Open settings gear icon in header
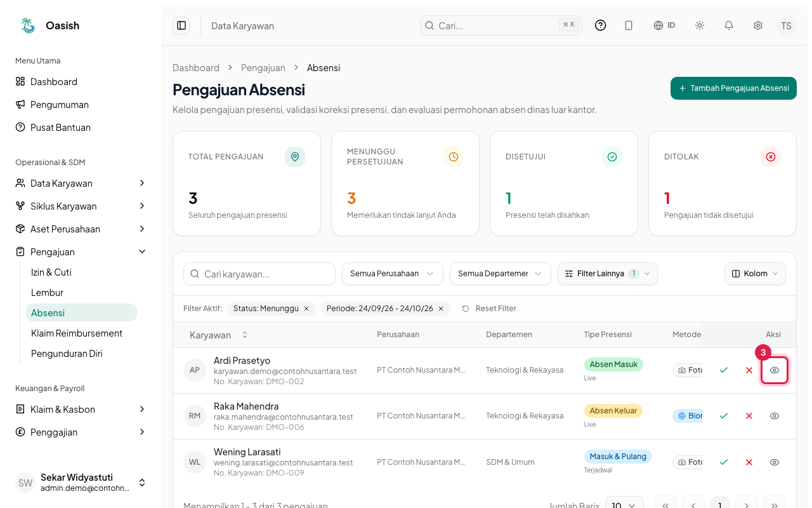 tap(758, 25)
